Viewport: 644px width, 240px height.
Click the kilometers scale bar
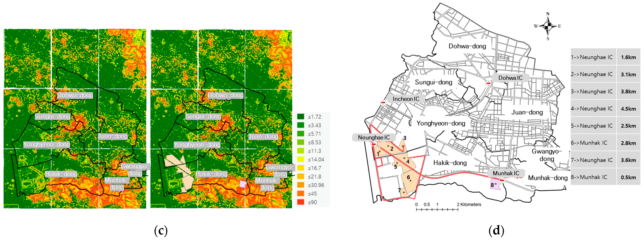pyautogui.click(x=437, y=209)
